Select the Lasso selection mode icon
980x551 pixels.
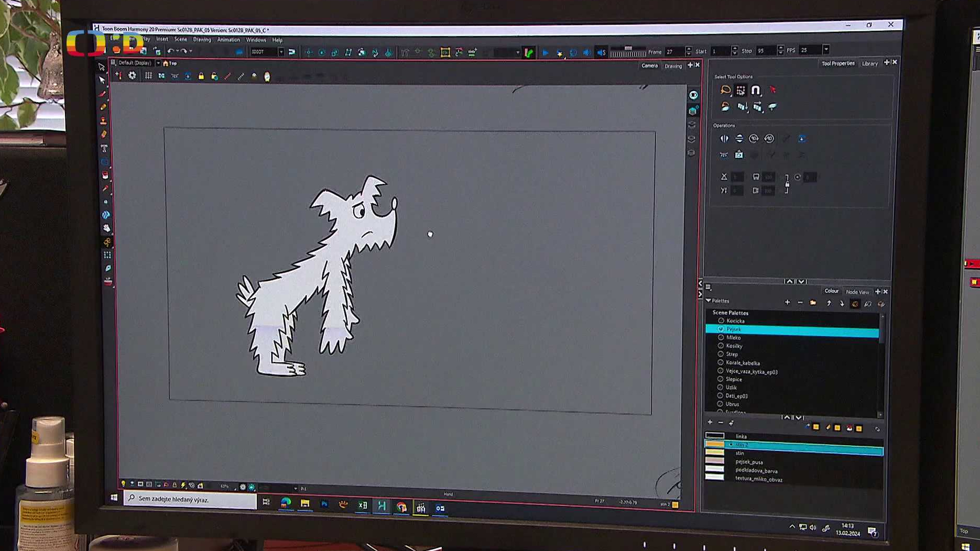point(725,90)
